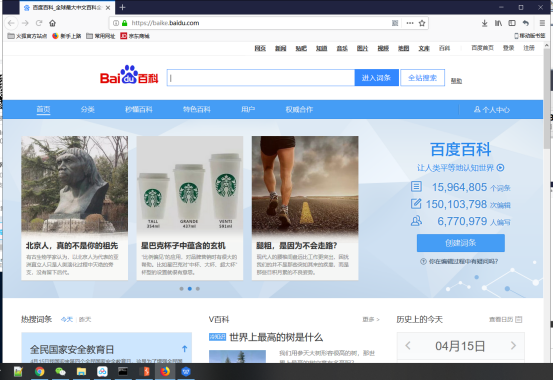Open the page actions three-dot menu
Viewport: 554px width, 381px height.
[410, 23]
